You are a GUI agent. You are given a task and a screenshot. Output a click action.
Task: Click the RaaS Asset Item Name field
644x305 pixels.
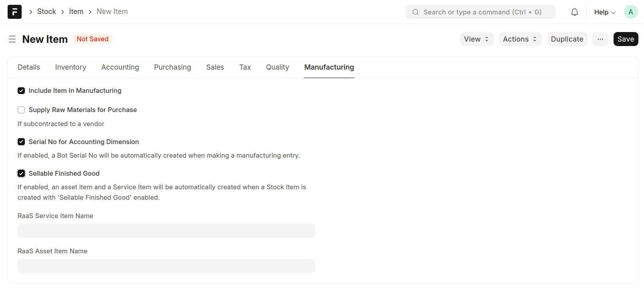click(x=166, y=266)
